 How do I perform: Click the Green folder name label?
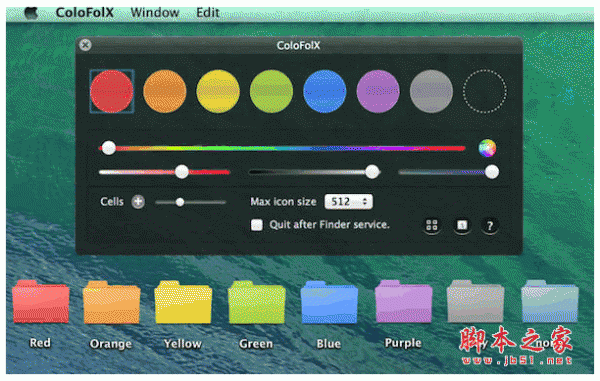256,344
